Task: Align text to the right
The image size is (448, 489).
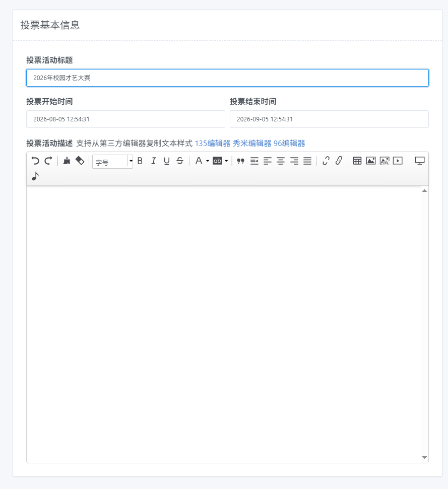Action: point(294,161)
